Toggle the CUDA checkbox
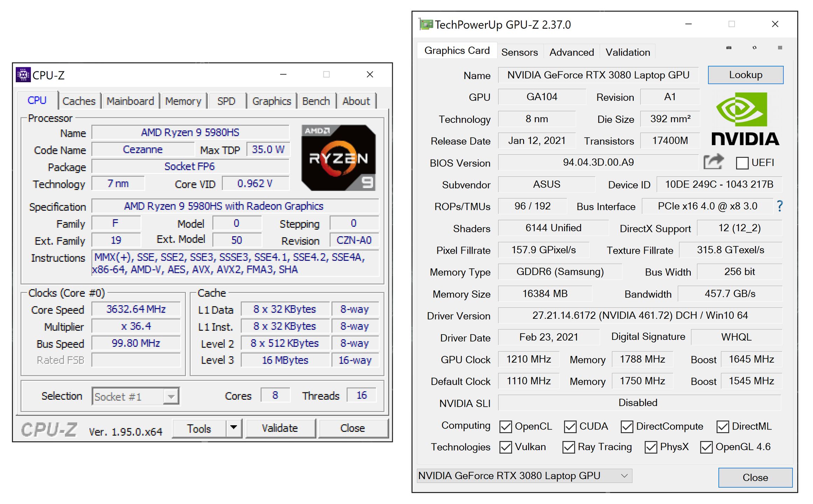This screenshot has width=813, height=504. coord(570,427)
